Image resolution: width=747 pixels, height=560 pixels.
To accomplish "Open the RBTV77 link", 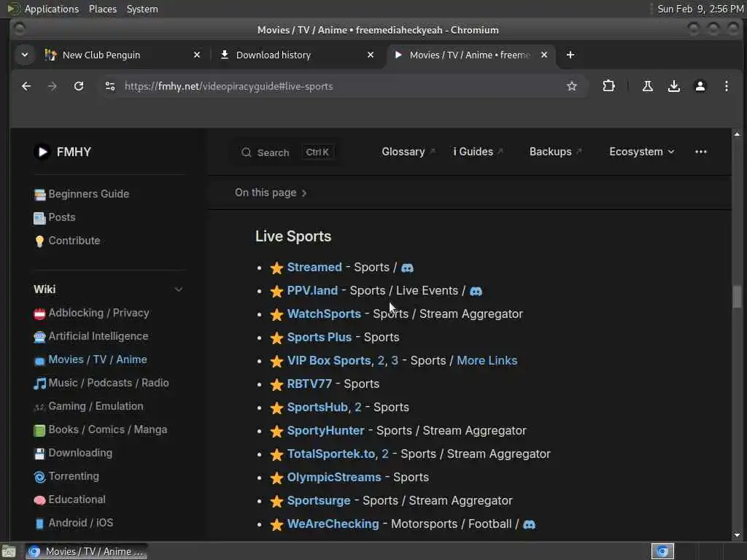I will click(x=309, y=384).
